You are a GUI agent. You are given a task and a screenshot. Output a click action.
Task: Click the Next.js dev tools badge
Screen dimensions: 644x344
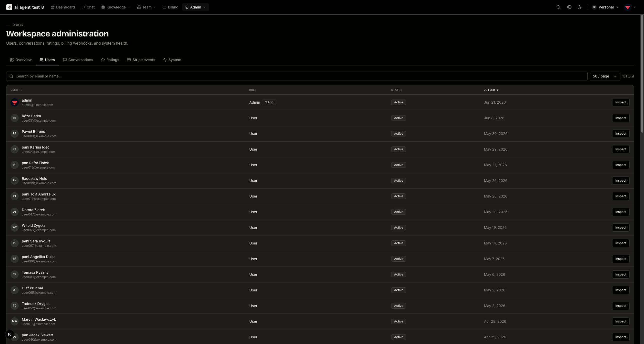pos(9,334)
